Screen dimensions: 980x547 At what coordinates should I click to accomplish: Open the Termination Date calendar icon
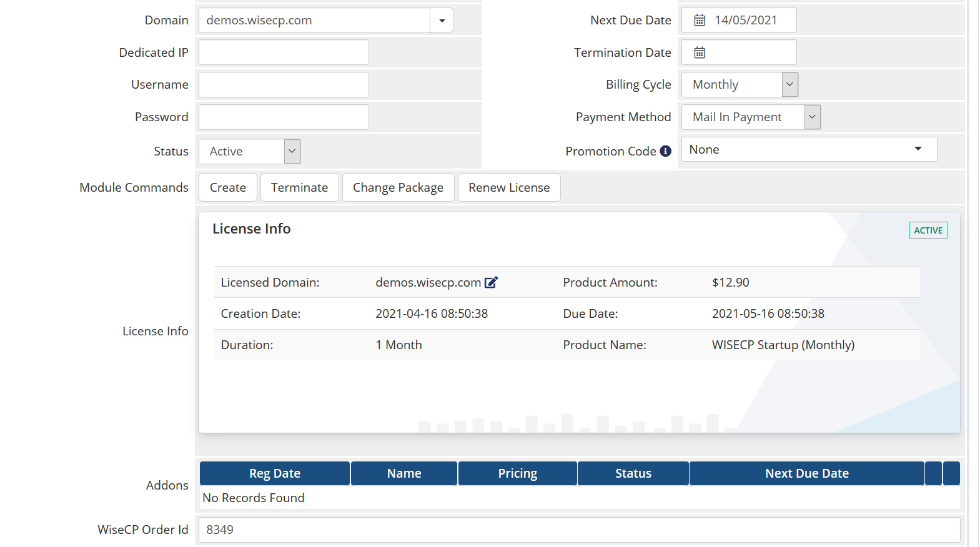pyautogui.click(x=700, y=53)
